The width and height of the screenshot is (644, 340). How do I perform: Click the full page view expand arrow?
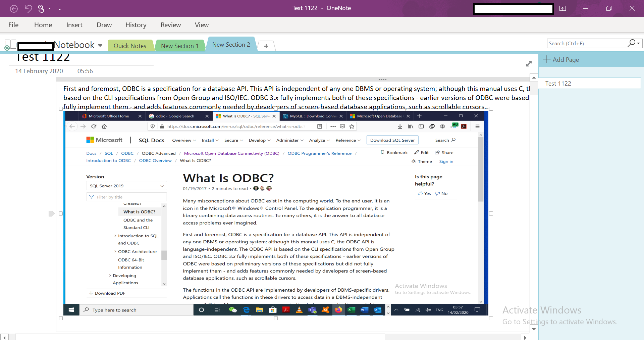tap(529, 64)
